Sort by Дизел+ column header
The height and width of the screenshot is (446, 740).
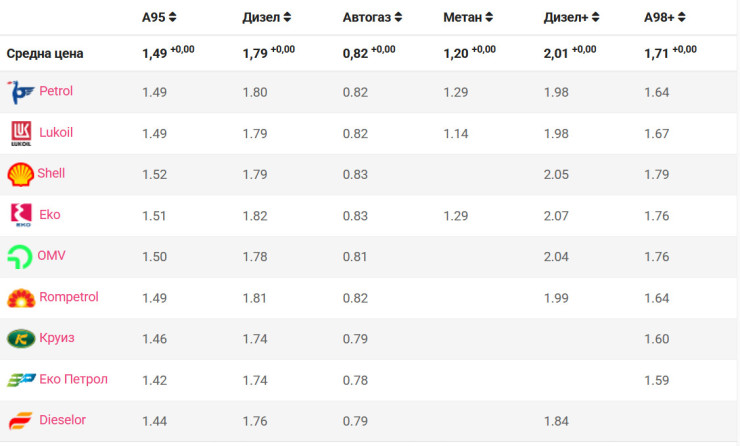[x=571, y=17]
